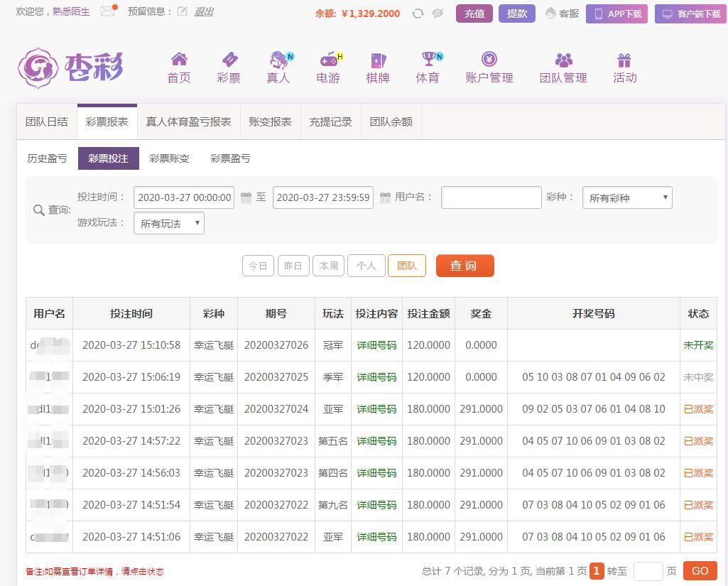Switch to the 彩票盈亏 sub-tab
Image resolution: width=728 pixels, height=586 pixels.
pyautogui.click(x=230, y=158)
